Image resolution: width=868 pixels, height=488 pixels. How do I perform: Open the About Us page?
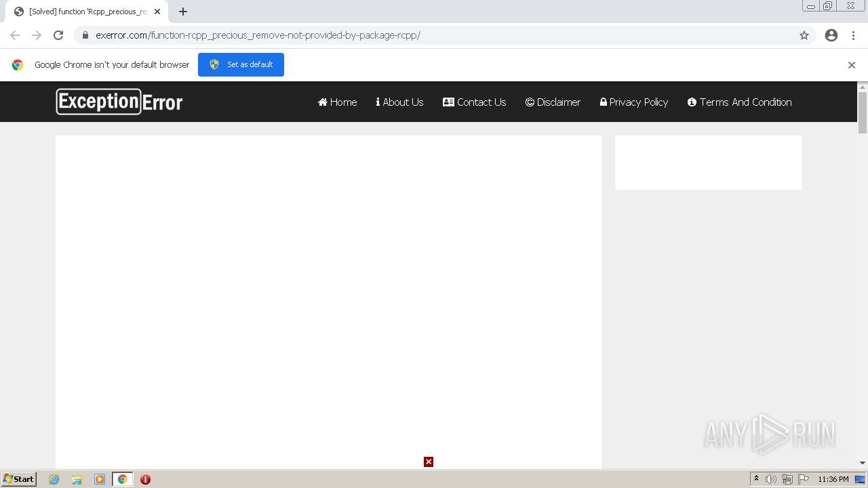tap(399, 102)
